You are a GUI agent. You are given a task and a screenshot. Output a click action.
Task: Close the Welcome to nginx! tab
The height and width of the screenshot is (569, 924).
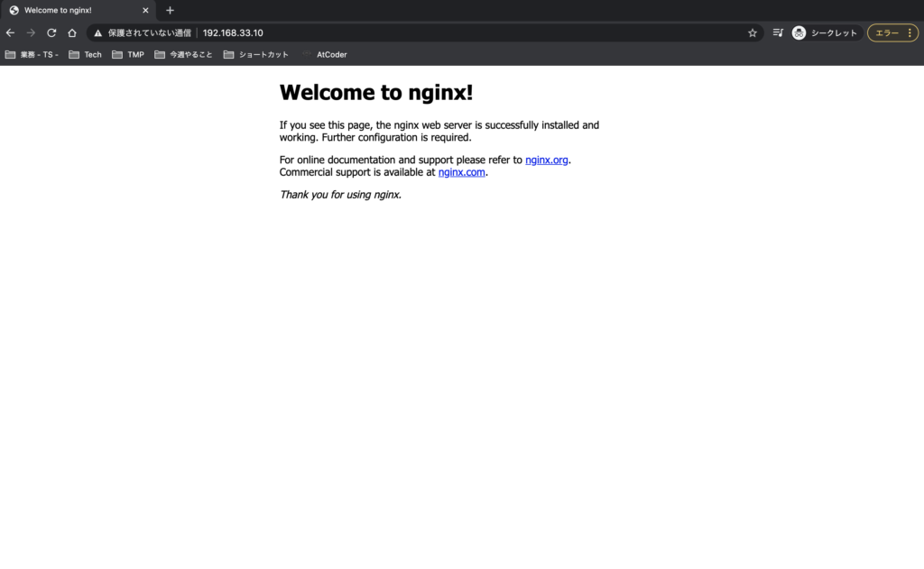[x=145, y=10]
